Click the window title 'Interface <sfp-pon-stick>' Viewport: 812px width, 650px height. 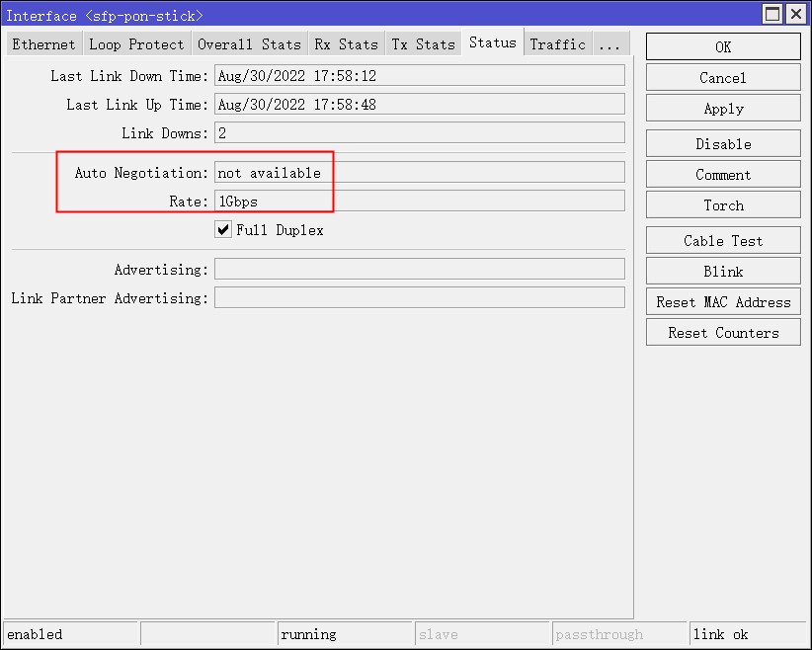[x=104, y=16]
